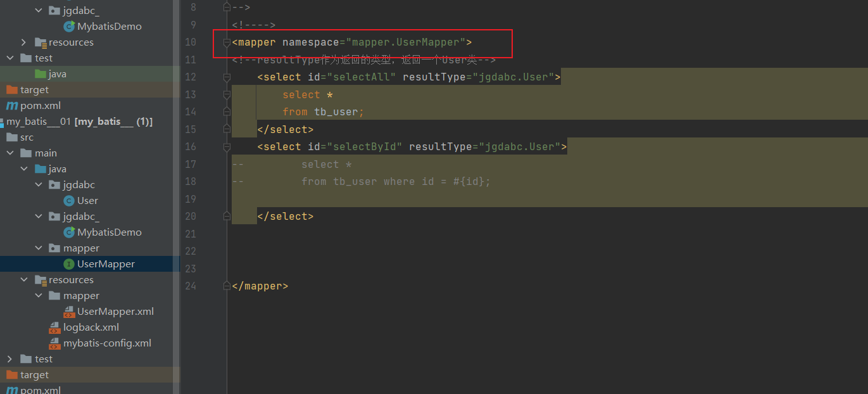Collapse resources folder containing logback.xml
This screenshot has height=394, width=868.
[x=24, y=280]
